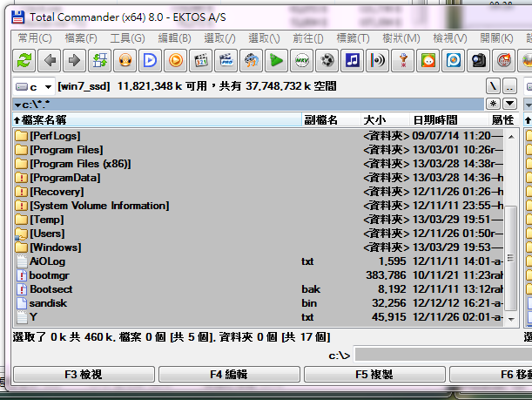
Task: Sort by 大小 column header
Action: 385,120
